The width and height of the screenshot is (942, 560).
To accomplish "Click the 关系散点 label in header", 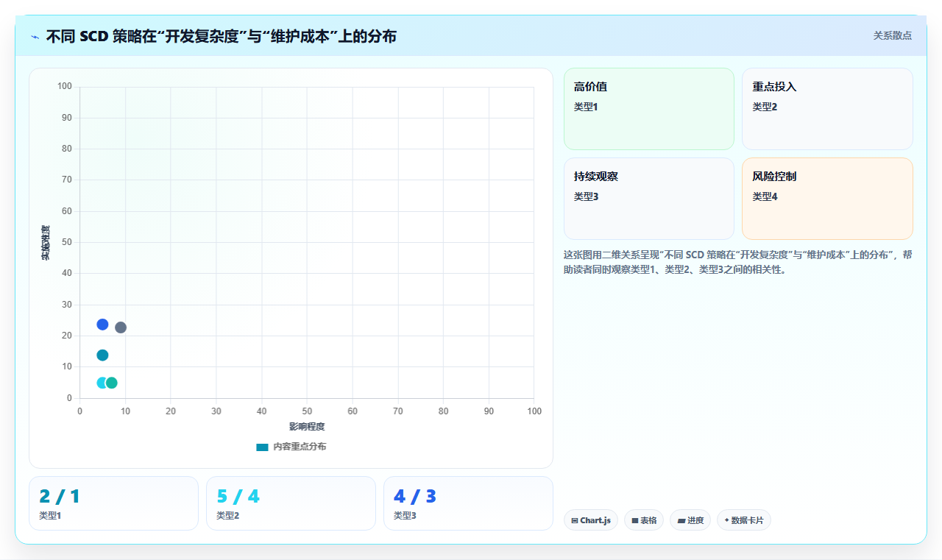I will (892, 35).
